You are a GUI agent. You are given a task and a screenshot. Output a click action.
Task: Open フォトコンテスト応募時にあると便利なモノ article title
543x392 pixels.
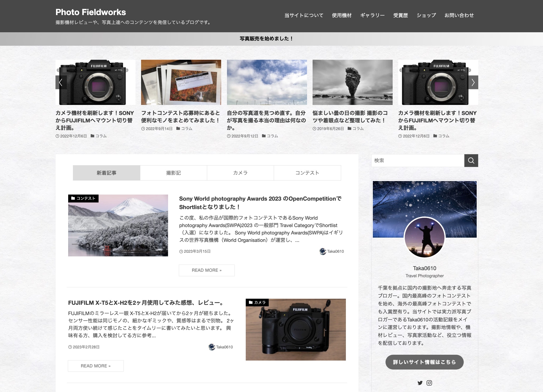click(x=180, y=117)
